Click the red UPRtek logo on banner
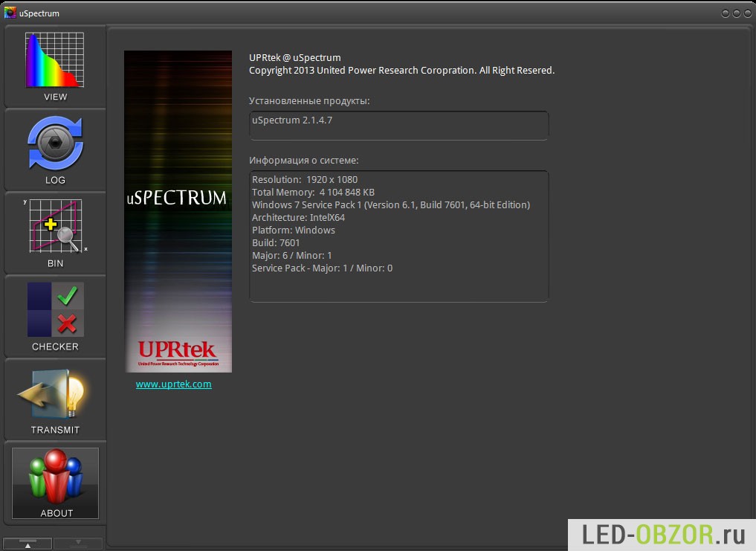Screen dimensions: 756x551 [x=177, y=351]
